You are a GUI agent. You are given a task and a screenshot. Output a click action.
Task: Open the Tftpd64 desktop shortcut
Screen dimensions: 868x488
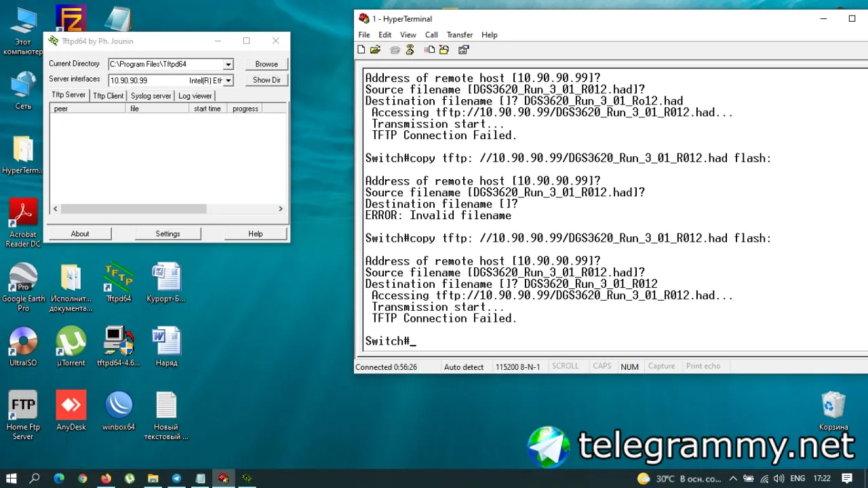119,282
